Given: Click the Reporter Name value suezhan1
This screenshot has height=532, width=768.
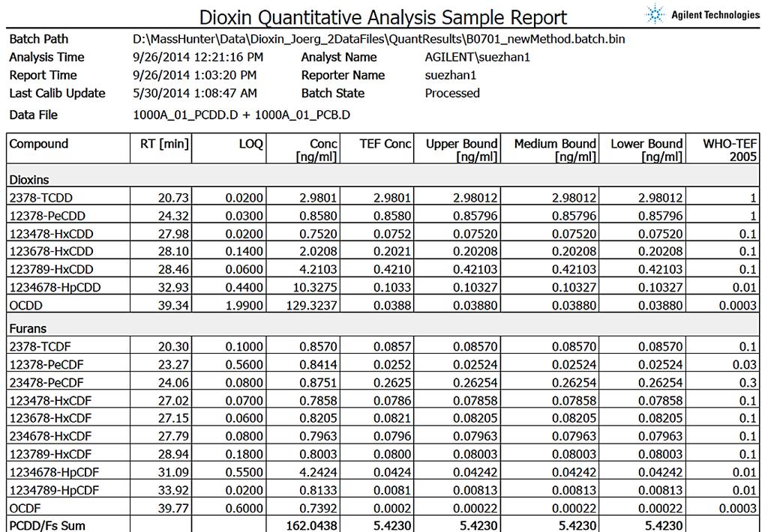Looking at the screenshot, I should pyautogui.click(x=450, y=76).
